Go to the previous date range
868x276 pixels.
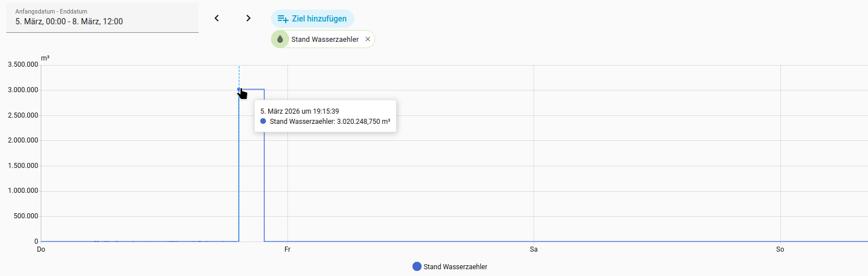[217, 18]
